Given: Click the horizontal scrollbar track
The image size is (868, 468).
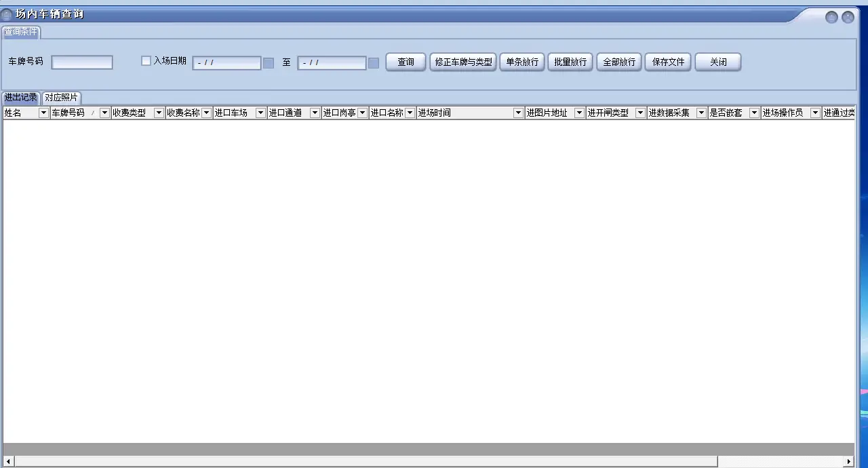Looking at the screenshot, I should (x=780, y=462).
